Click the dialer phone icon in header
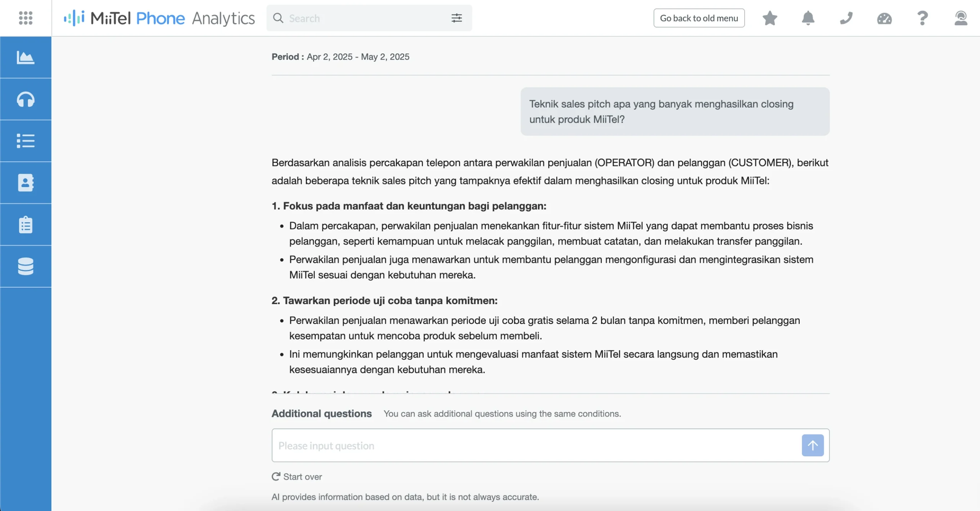 (x=846, y=18)
